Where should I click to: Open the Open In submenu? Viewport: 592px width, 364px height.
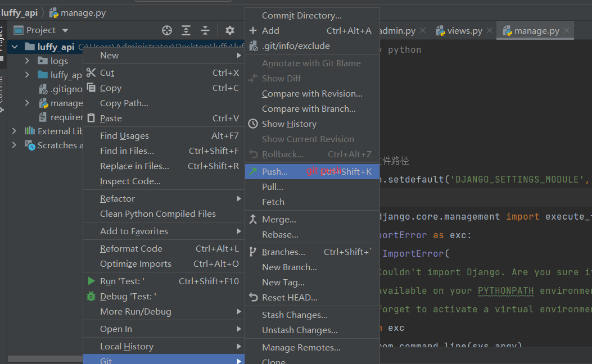(x=164, y=329)
